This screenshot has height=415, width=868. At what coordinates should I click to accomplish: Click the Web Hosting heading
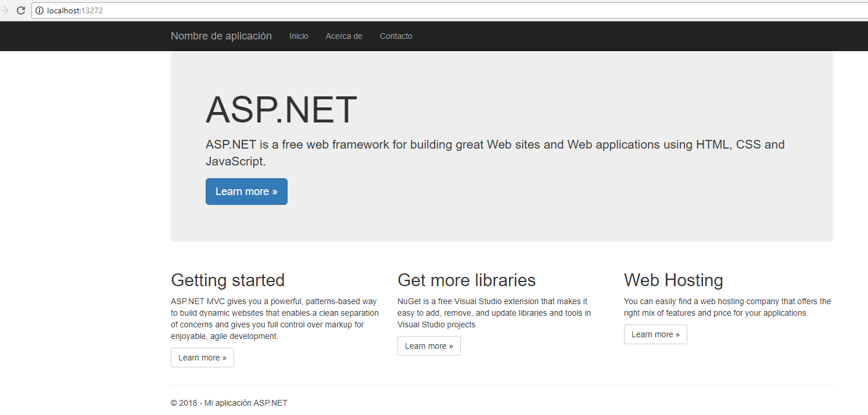(x=673, y=280)
